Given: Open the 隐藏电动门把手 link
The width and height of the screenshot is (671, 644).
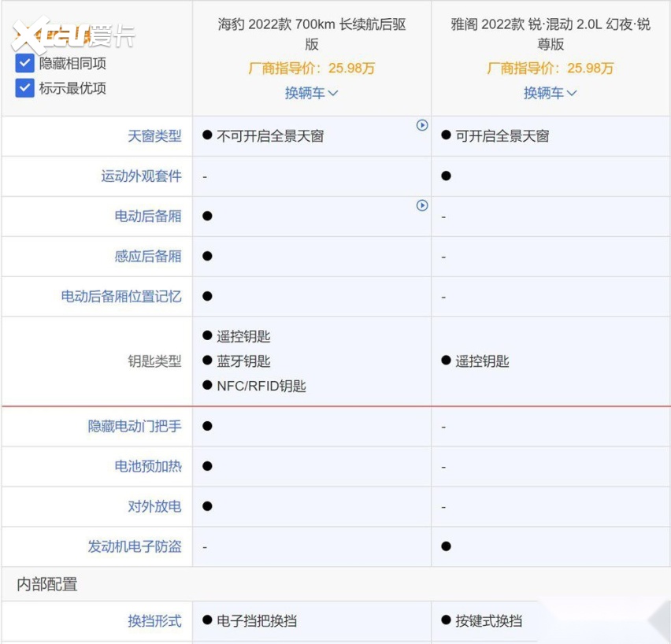Looking at the screenshot, I should [x=135, y=427].
